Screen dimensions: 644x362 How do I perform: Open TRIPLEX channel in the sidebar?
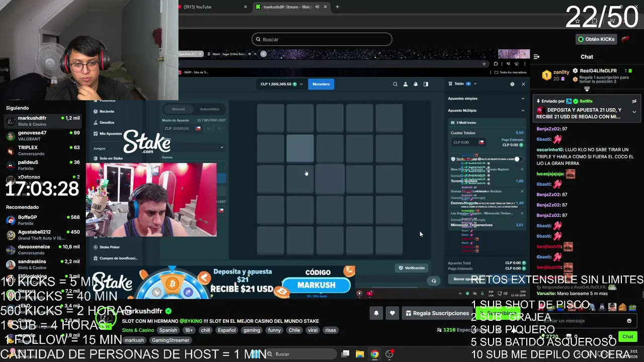coord(43,150)
